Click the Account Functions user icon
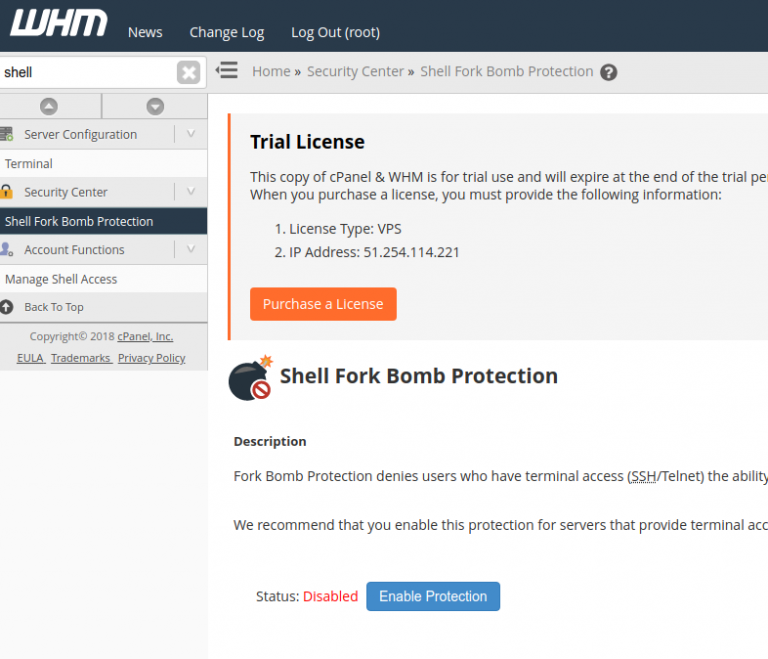The height and width of the screenshot is (659, 768). coord(7,250)
